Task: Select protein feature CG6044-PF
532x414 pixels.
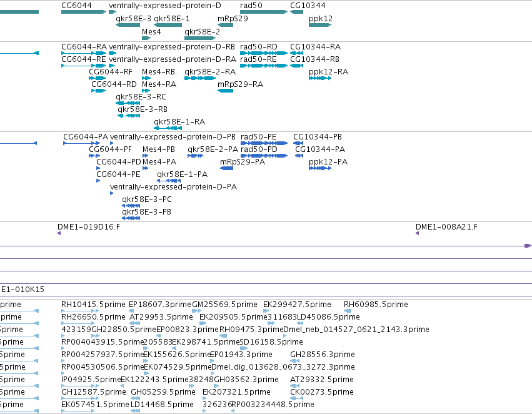Action: click(110, 149)
